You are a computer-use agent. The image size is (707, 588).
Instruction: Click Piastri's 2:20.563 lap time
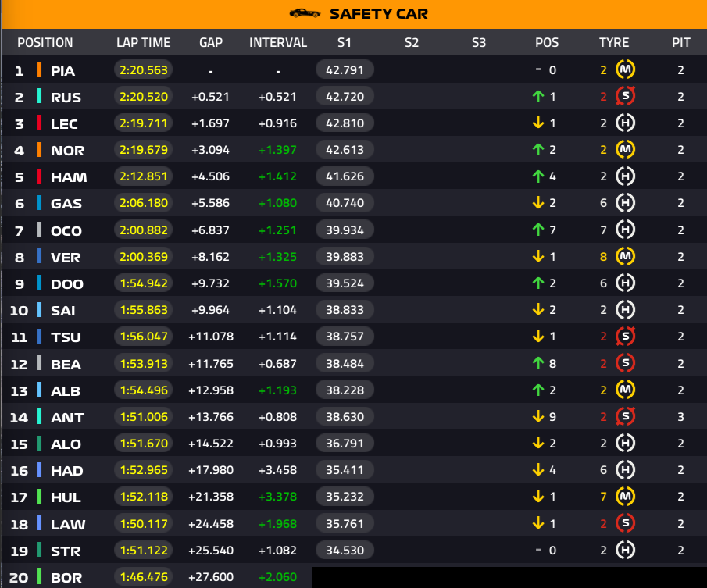[144, 70]
